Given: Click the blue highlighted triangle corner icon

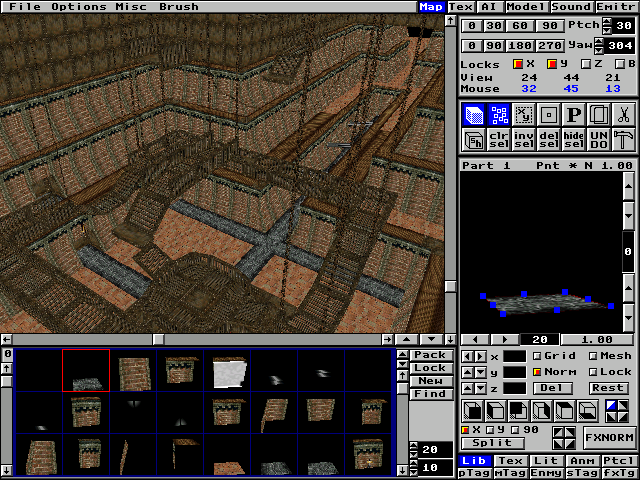Looking at the screenshot, I should (611, 405).
